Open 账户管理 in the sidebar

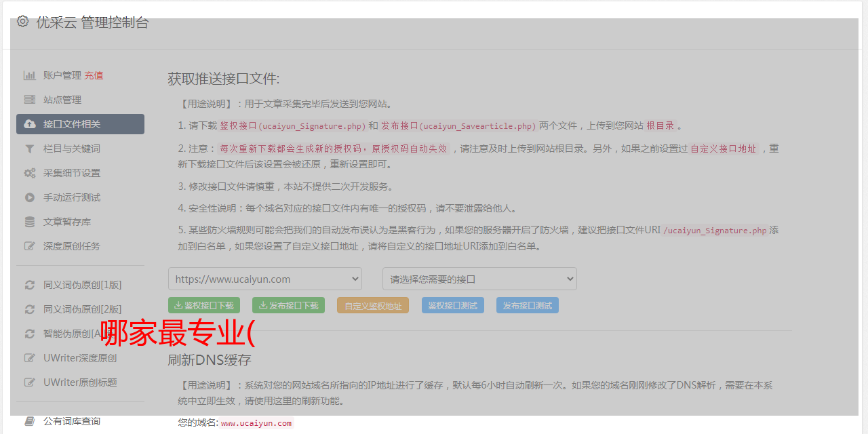click(62, 75)
